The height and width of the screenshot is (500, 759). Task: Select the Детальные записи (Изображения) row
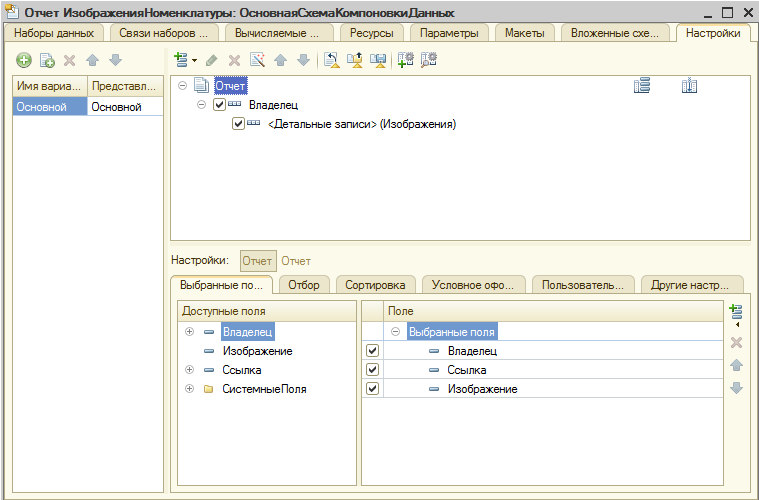pyautogui.click(x=362, y=124)
